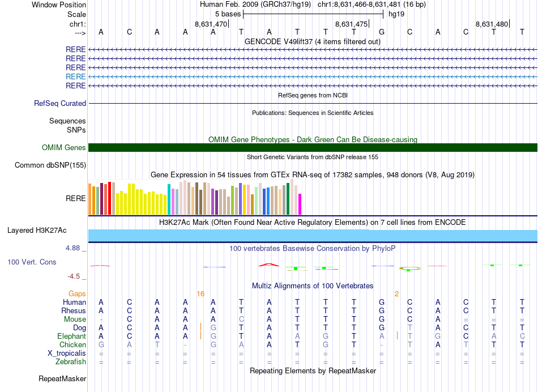Click the hg19 label next to scale bar
The height and width of the screenshot is (392, 538).
396,14
